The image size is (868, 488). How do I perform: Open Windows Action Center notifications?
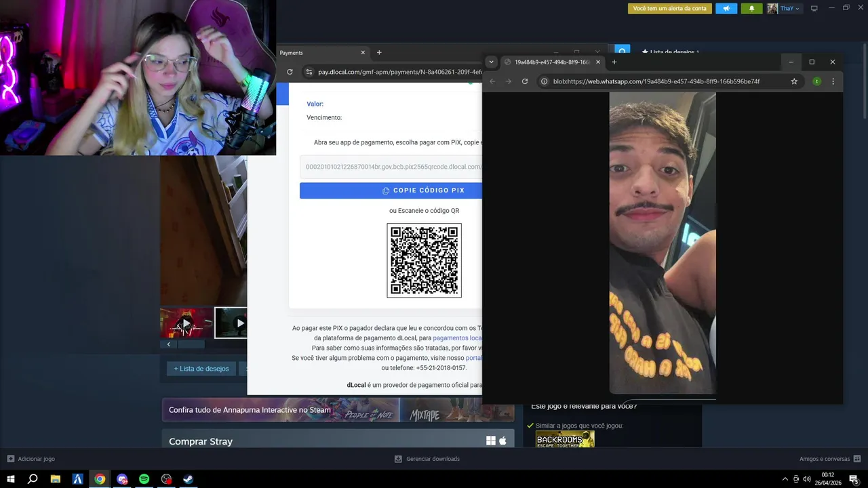pyautogui.click(x=854, y=479)
